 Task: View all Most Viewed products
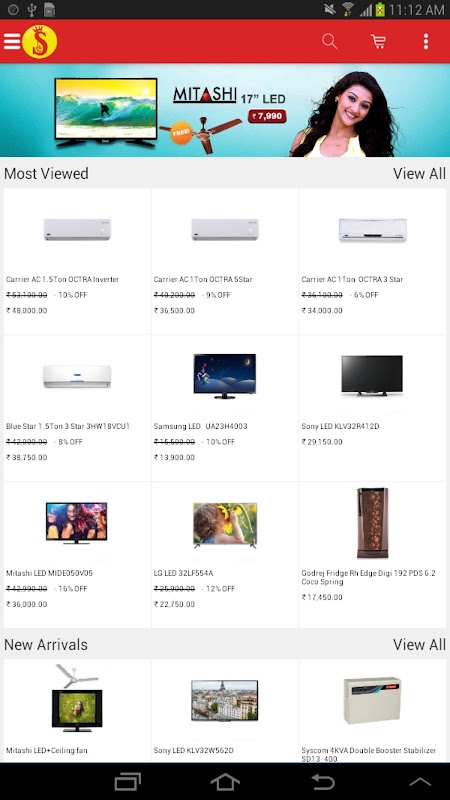pos(419,173)
